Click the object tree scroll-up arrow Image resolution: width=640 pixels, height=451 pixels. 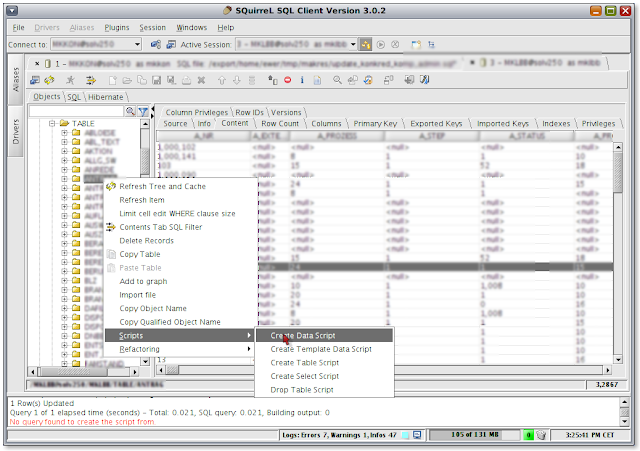(145, 123)
